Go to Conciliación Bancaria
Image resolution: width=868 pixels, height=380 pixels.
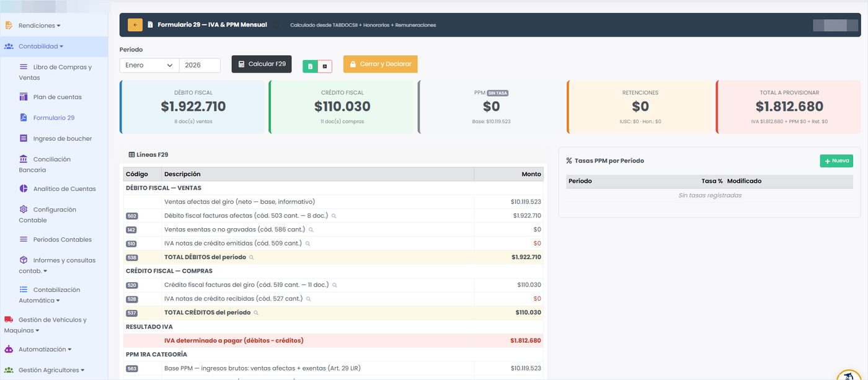[45, 164]
